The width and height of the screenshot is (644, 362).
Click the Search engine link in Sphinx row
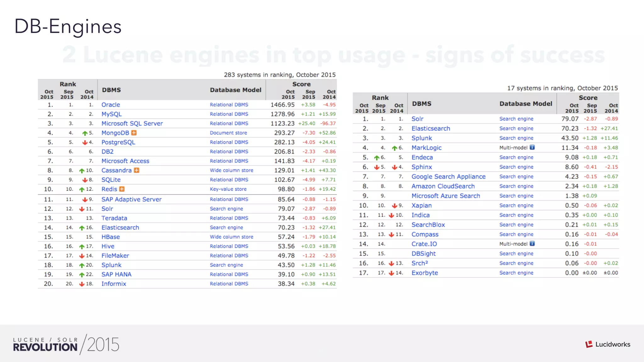click(516, 167)
